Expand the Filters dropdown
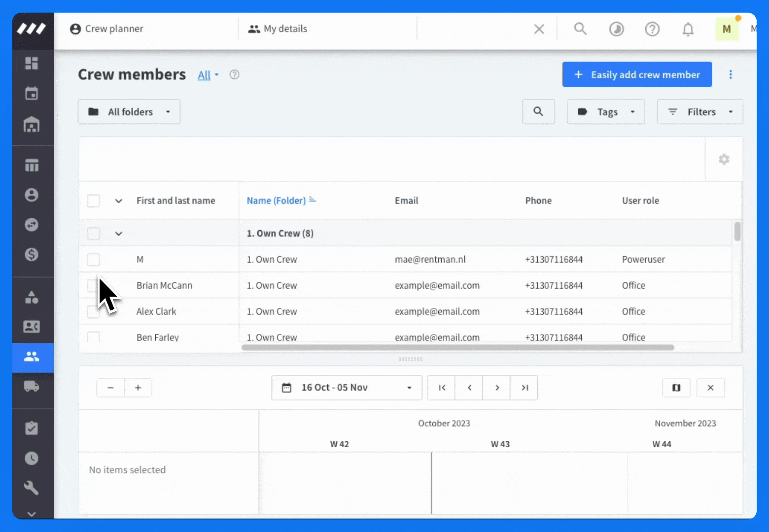Screen dimensions: 769x532 (700, 112)
